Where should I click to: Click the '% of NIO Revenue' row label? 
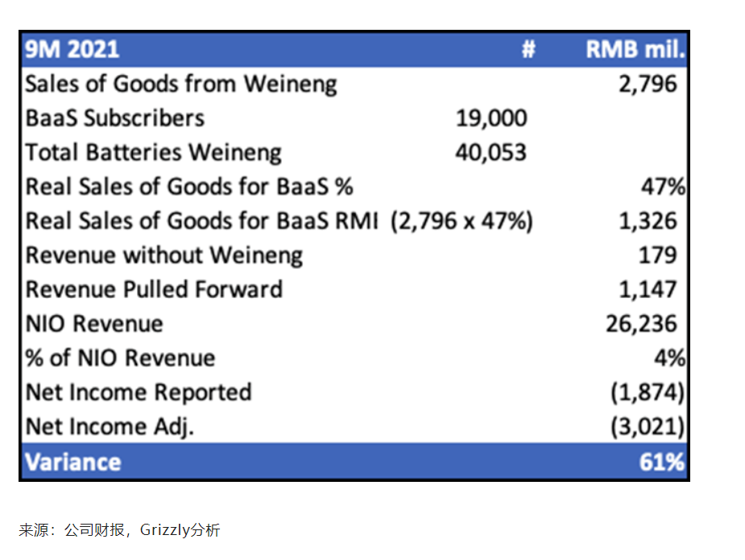(120, 358)
